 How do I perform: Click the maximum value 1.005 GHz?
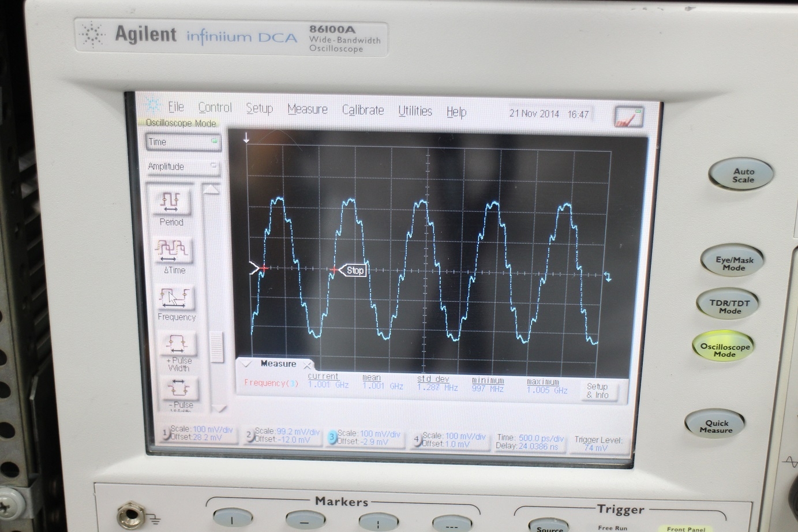[x=547, y=391]
